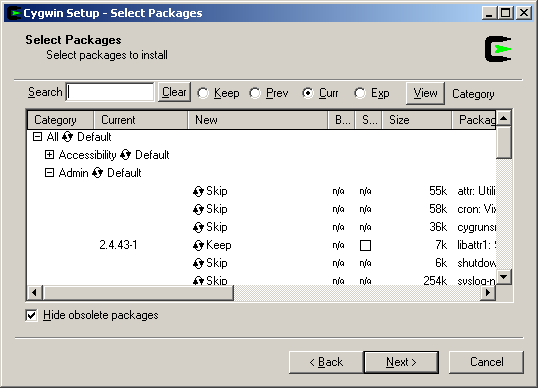Cycle the attr package Skip icon

point(198,191)
